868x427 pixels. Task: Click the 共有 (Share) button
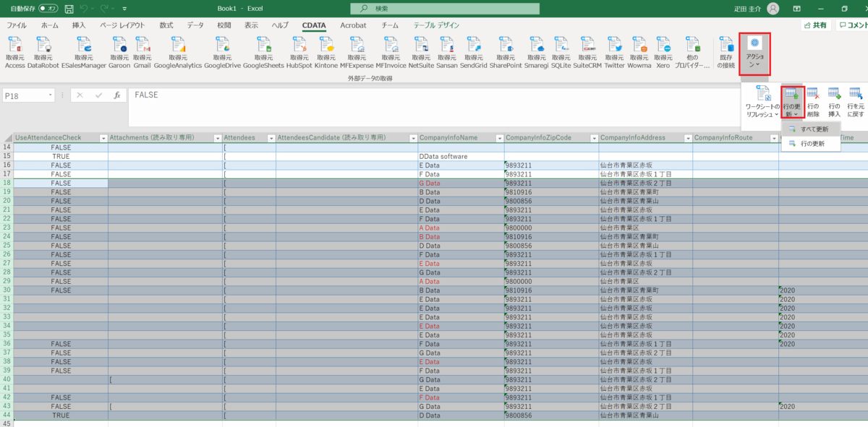coord(815,25)
